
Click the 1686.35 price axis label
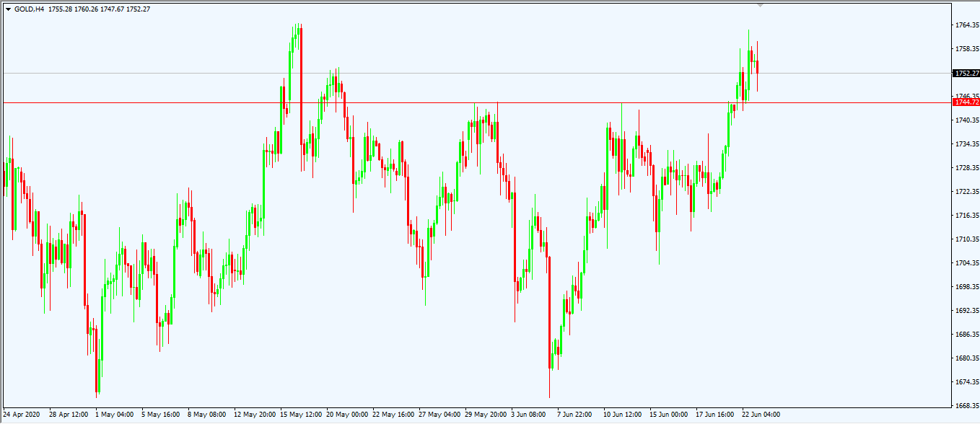pyautogui.click(x=967, y=335)
